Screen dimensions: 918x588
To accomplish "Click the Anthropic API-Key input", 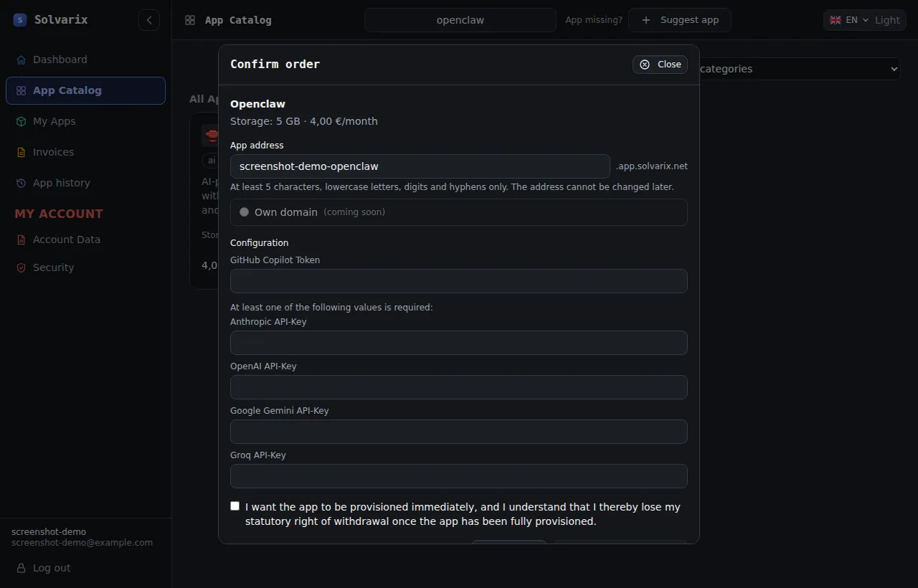I will (x=459, y=343).
